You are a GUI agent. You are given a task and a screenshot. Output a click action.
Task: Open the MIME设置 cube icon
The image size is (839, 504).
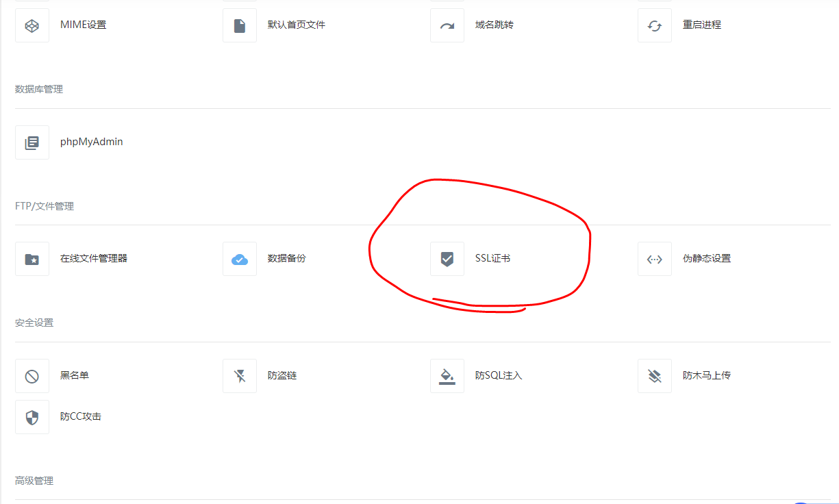click(32, 25)
